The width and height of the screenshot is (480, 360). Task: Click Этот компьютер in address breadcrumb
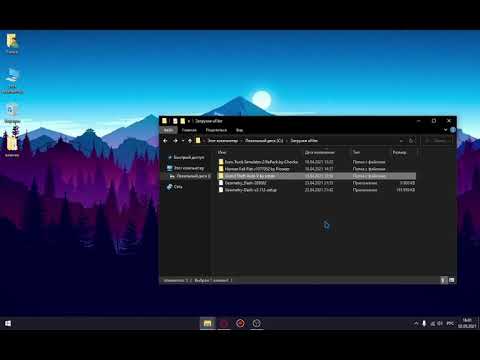[x=223, y=141]
